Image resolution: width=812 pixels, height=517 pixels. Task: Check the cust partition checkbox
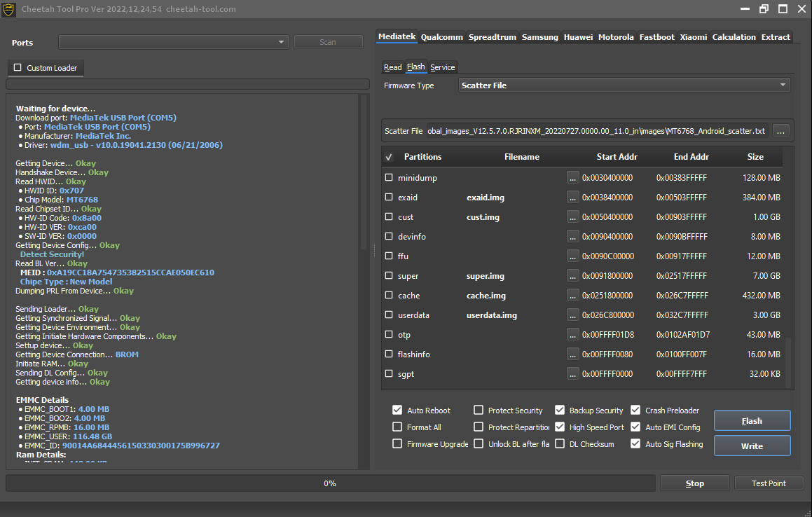389,216
